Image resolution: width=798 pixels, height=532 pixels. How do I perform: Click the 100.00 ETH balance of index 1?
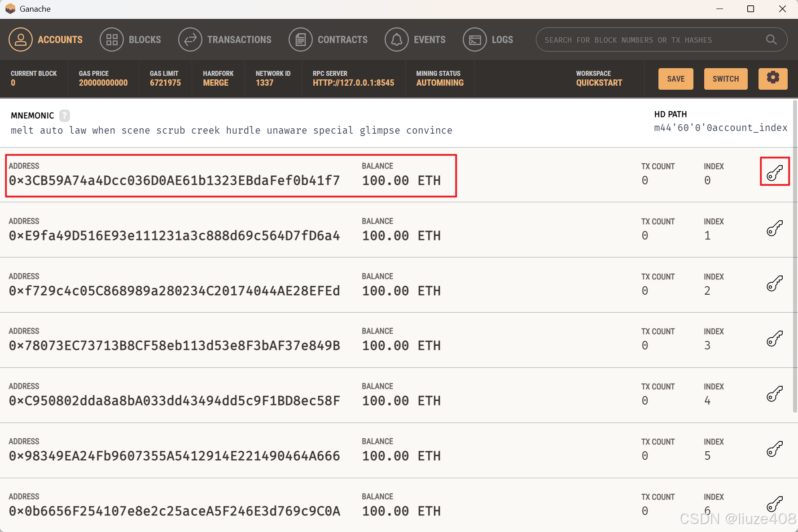401,235
